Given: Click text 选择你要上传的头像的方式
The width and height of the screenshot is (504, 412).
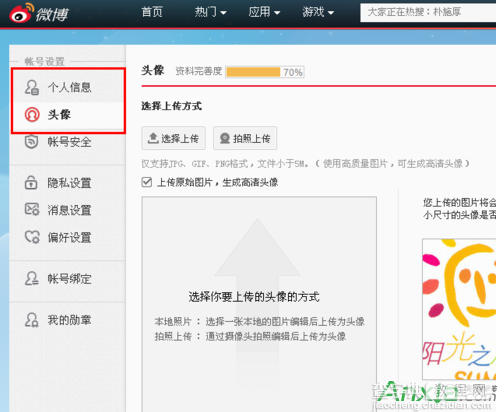Looking at the screenshot, I should click(x=254, y=297).
